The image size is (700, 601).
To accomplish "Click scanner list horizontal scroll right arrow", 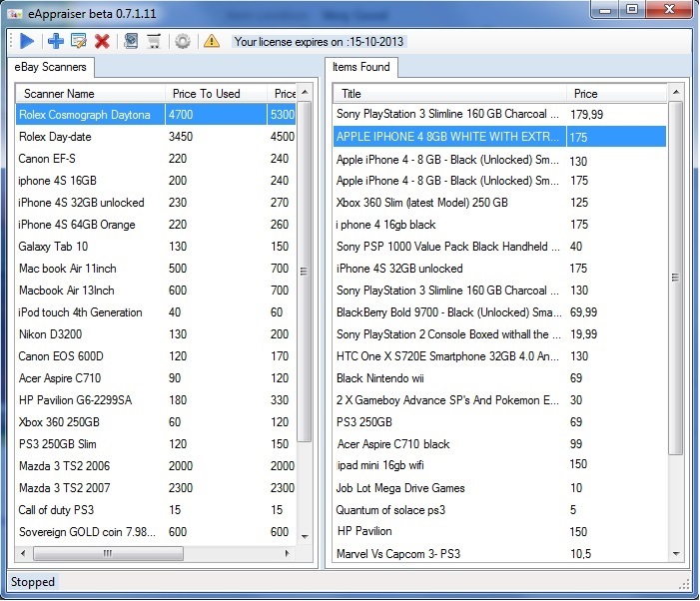I will (x=287, y=553).
